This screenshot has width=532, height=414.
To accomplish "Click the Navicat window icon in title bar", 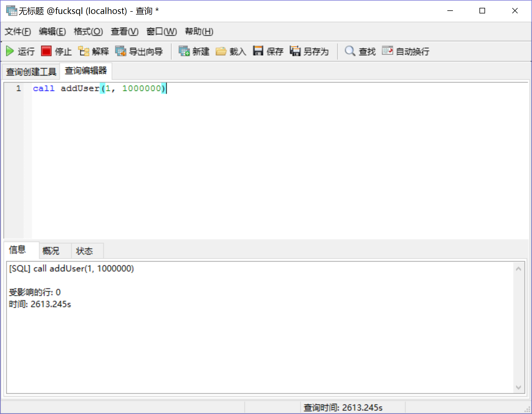I will pyautogui.click(x=11, y=11).
